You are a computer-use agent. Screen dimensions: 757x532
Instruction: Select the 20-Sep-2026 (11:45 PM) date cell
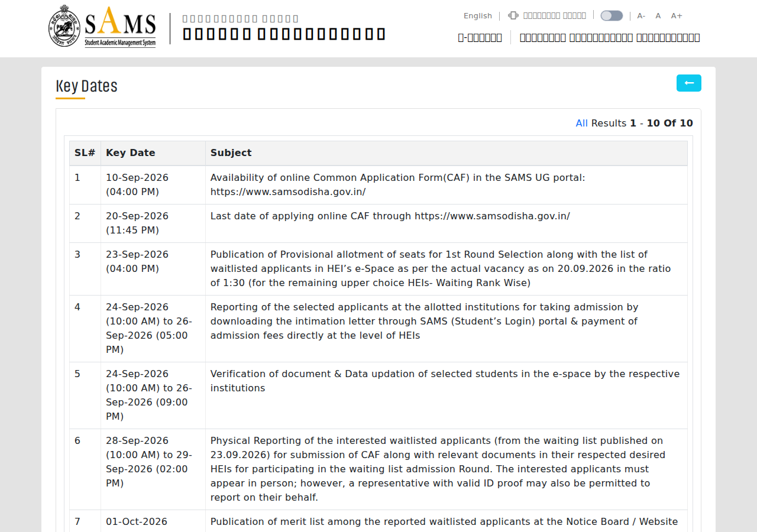tap(153, 223)
